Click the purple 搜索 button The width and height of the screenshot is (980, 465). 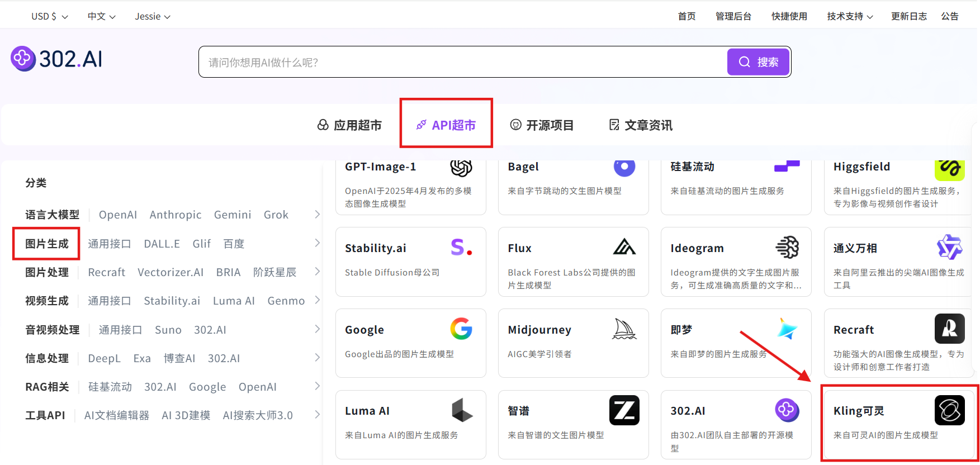click(758, 62)
